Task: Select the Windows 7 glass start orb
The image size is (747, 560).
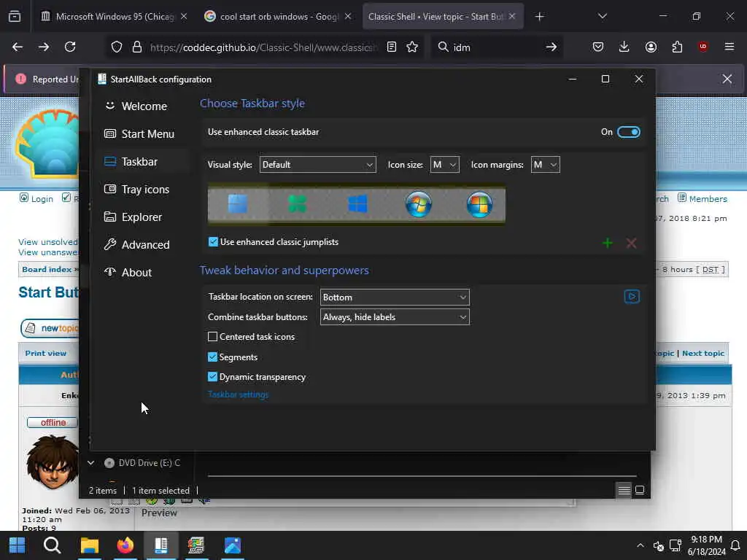Action: (x=418, y=204)
